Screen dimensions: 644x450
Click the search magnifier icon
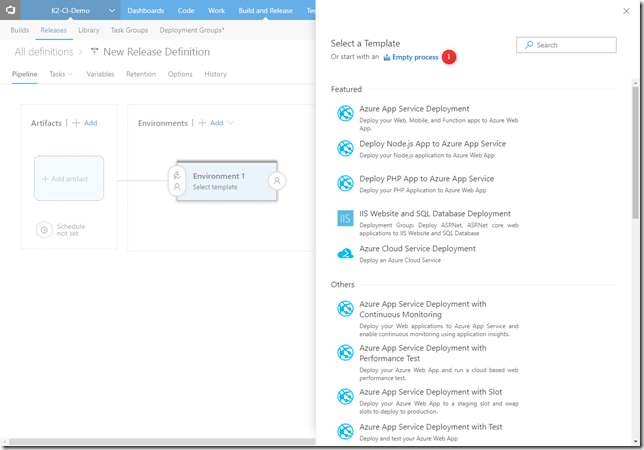click(x=529, y=45)
